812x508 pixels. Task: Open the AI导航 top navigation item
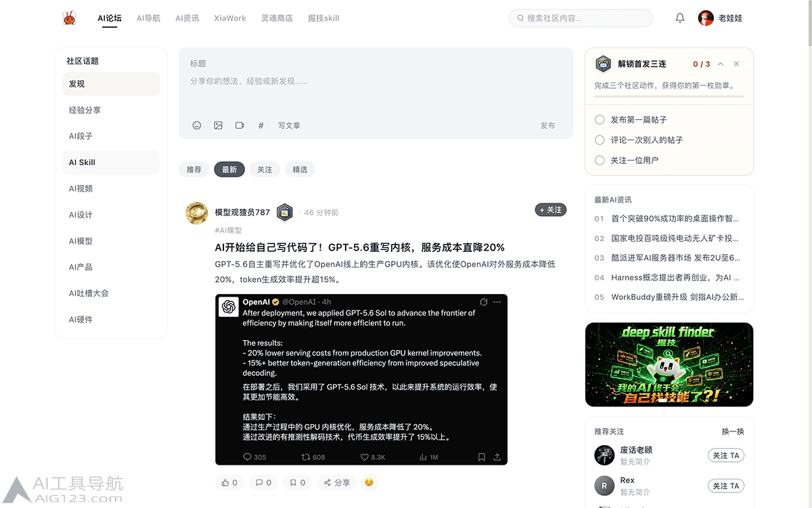148,18
